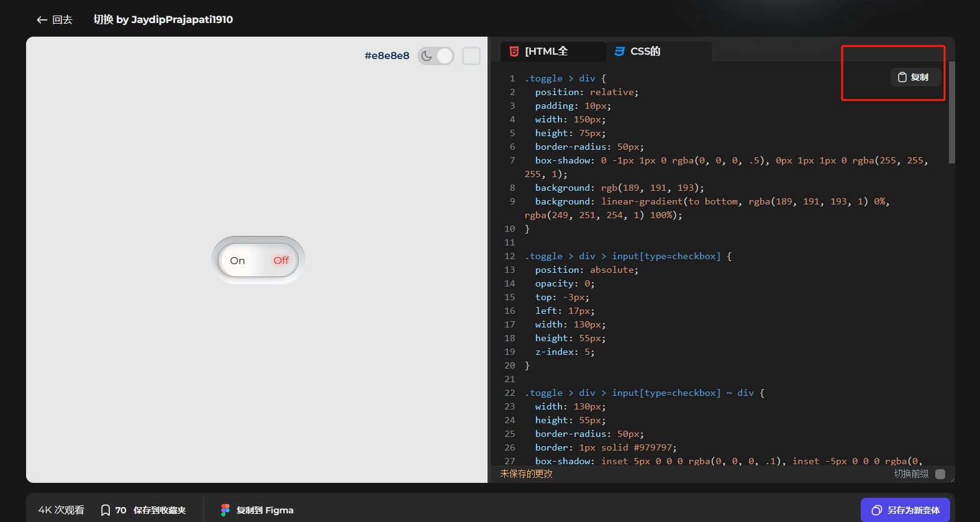The width and height of the screenshot is (980, 522).
Task: Click the bookmark icon beside 70
Action: (106, 510)
